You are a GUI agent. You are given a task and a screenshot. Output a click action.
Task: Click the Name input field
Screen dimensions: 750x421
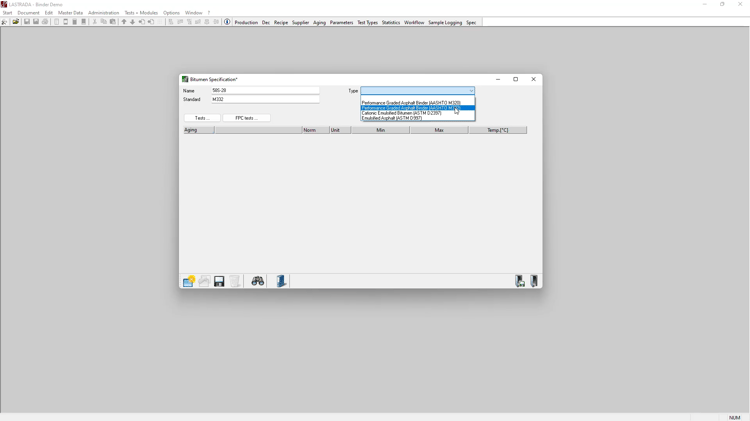pyautogui.click(x=265, y=91)
